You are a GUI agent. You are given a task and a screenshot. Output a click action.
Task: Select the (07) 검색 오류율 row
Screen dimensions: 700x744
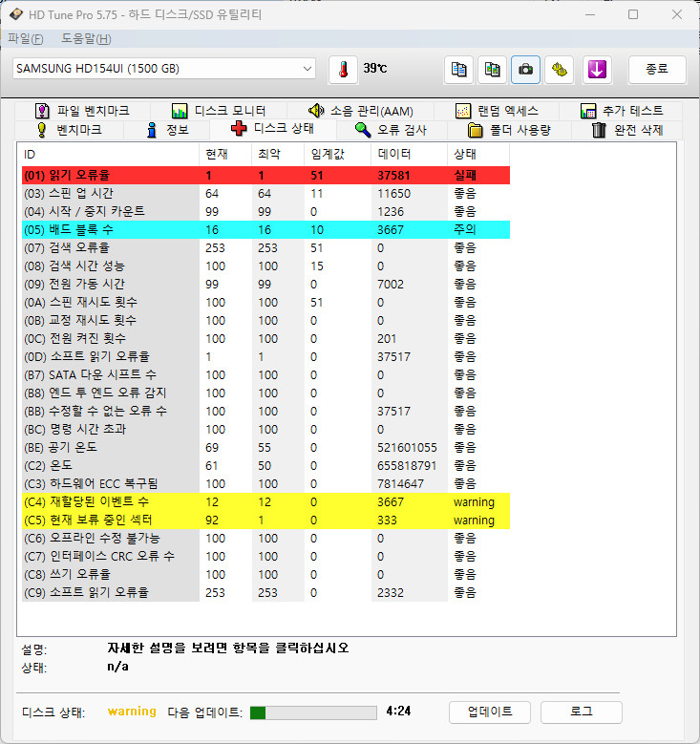tap(265, 247)
